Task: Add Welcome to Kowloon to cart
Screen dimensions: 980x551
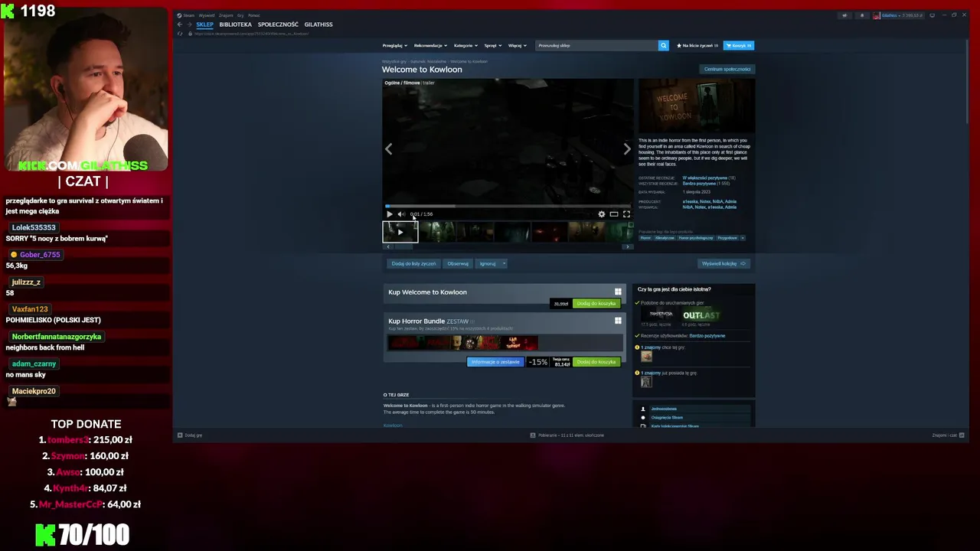Action: point(596,304)
